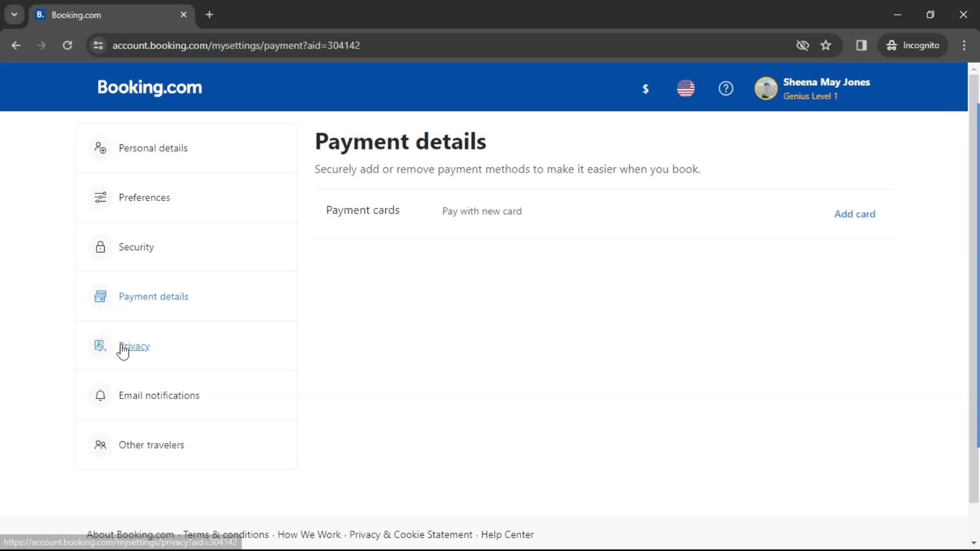Click Sheena May Jones account name
This screenshot has height=551, width=980.
[826, 82]
